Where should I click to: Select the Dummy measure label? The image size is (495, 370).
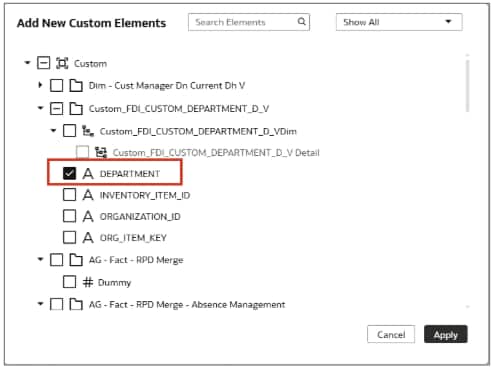point(114,283)
